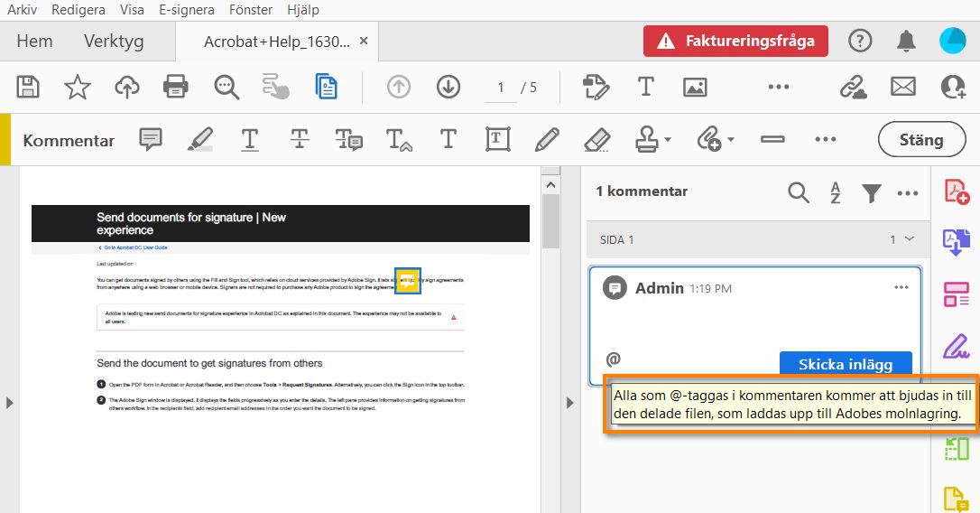Switch to the Hem tab
The width and height of the screenshot is (980, 513).
click(x=34, y=42)
